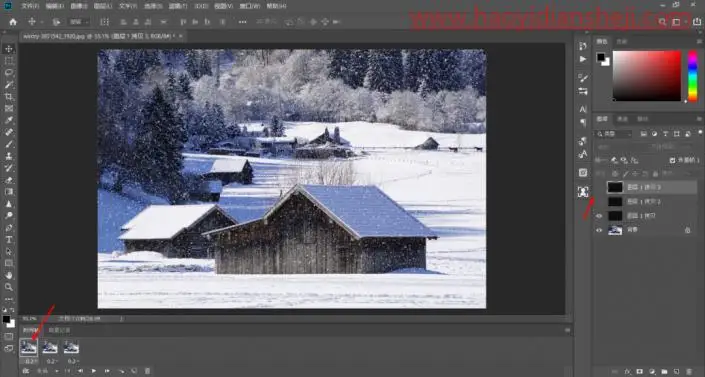705x377 pixels.
Task: Open the loop count 永远 dropdown
Action: coord(48,371)
